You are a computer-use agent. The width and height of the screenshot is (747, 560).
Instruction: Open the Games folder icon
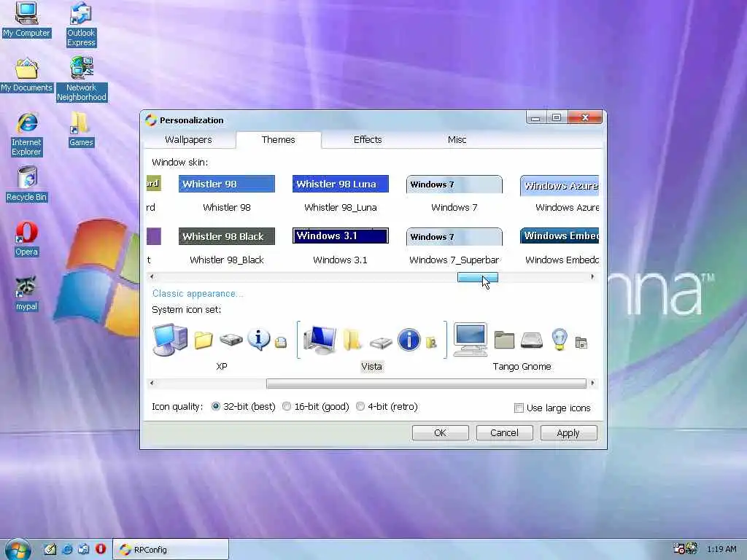[x=81, y=130]
